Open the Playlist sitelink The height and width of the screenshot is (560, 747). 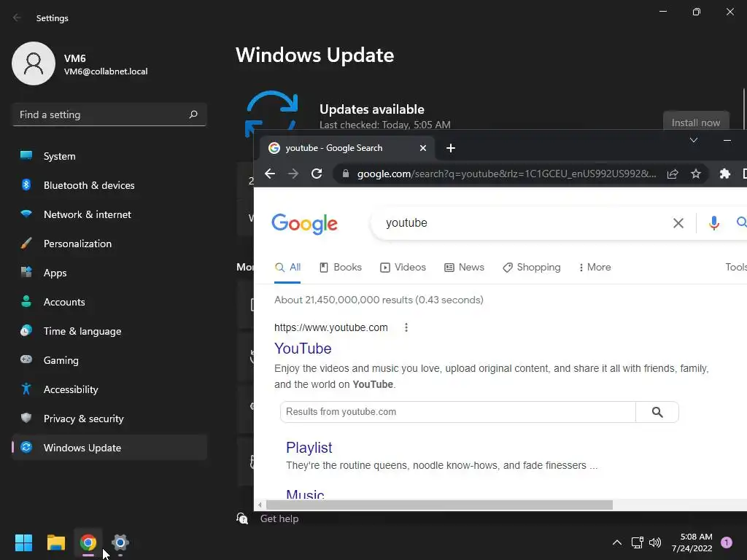309,448
